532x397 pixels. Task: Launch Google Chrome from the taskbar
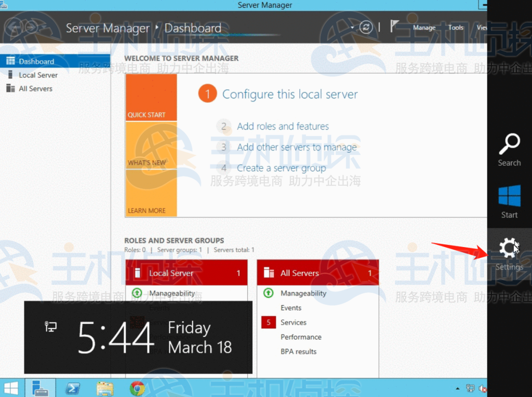pyautogui.click(x=137, y=388)
